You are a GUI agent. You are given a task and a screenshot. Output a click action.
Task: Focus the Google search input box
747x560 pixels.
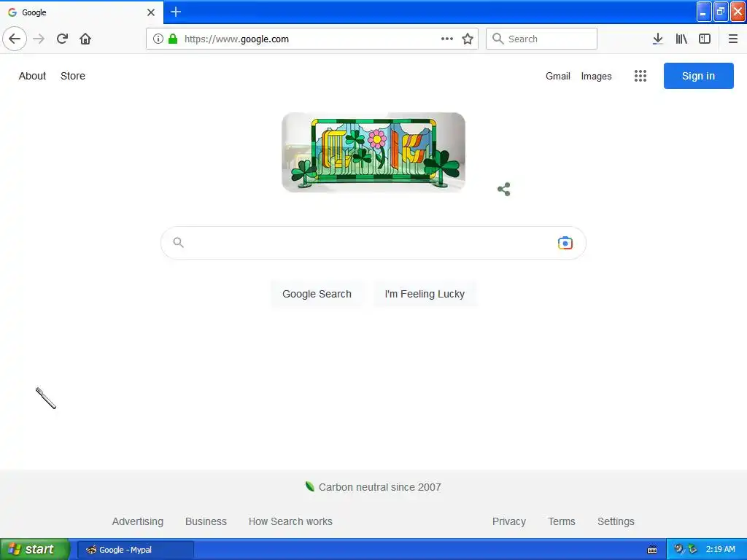tap(373, 243)
